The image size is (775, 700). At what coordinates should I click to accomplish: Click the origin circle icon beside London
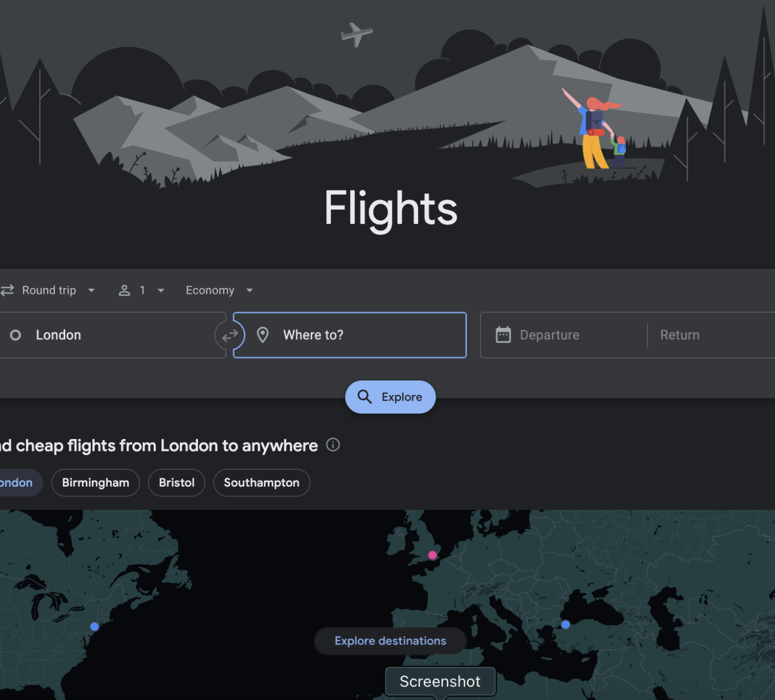pos(16,335)
